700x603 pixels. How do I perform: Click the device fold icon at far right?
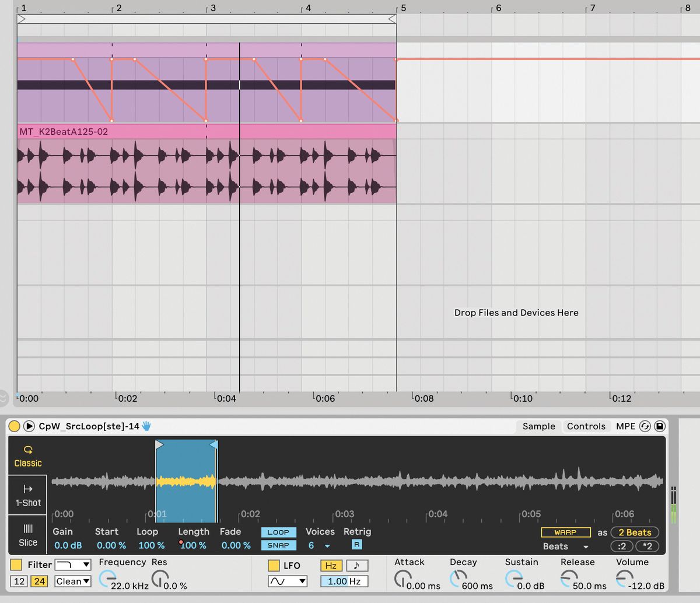660,426
